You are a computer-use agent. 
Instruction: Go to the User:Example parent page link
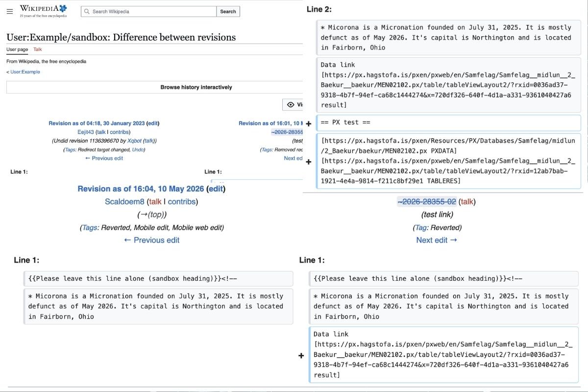(25, 72)
